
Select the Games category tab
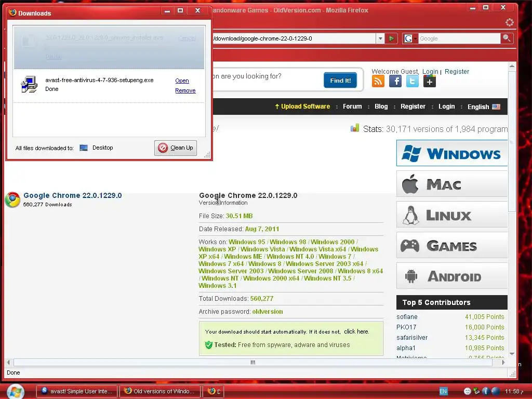(x=452, y=245)
